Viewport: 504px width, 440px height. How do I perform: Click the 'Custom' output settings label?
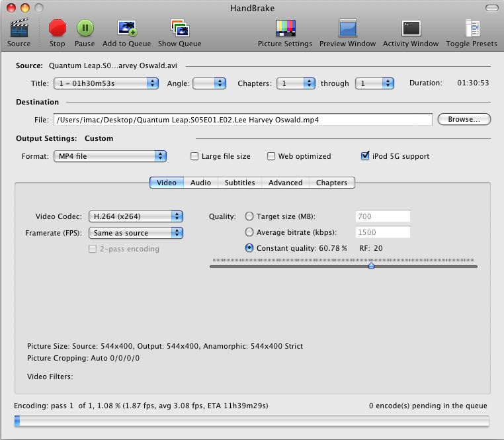[99, 138]
